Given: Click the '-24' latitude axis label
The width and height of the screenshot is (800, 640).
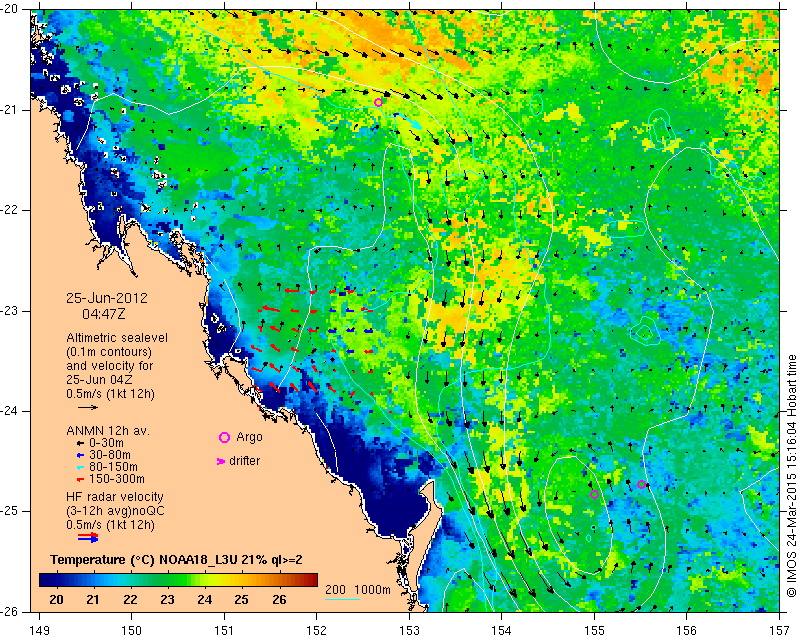Looking at the screenshot, I should 10,411.
